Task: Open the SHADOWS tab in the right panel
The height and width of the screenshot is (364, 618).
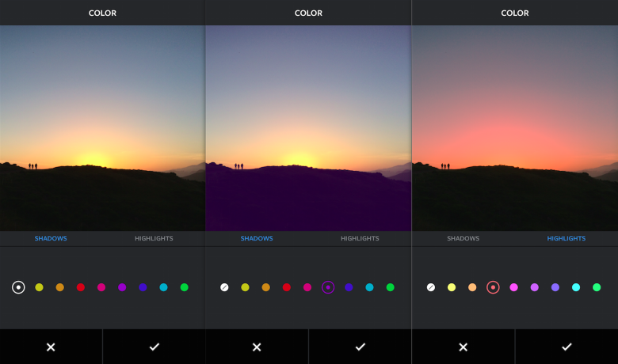Action: coord(463,238)
